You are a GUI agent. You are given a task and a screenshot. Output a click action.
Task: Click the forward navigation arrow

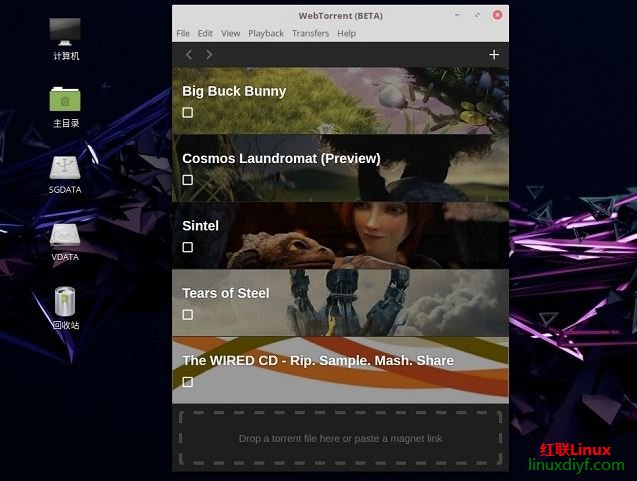tap(209, 55)
